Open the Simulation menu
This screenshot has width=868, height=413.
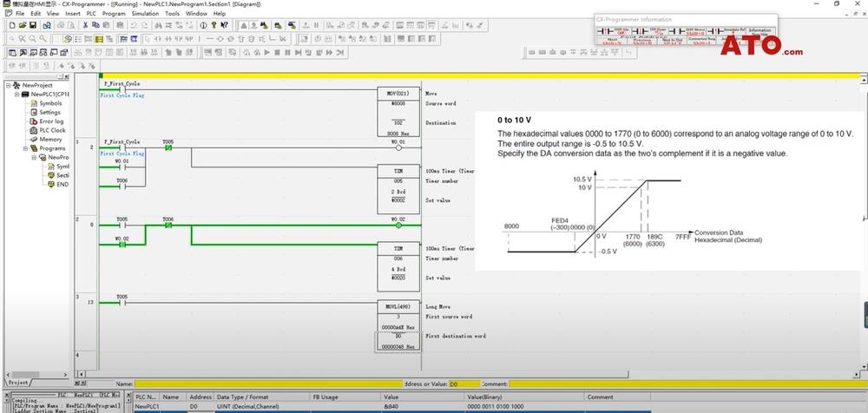145,13
